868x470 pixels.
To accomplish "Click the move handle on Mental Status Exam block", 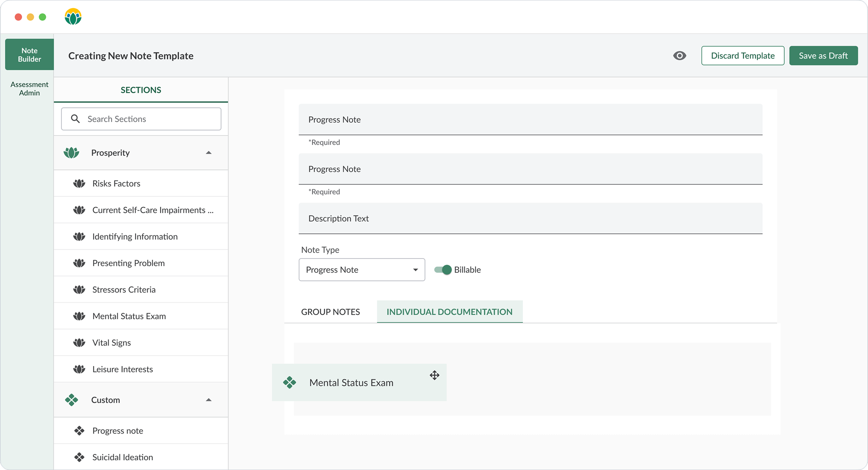I will point(434,375).
